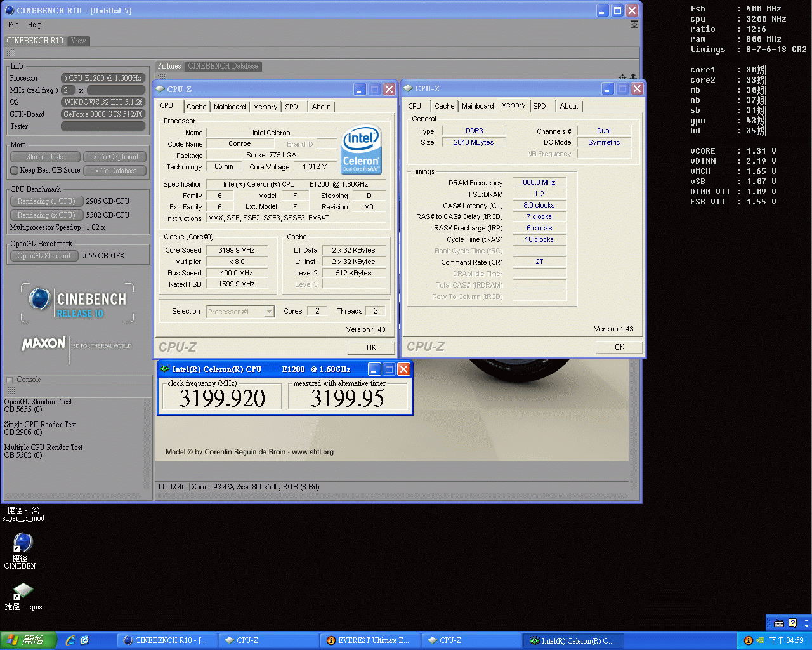Switch to CINEBENCH R10 taskbar button
The image size is (812, 650).
click(x=167, y=640)
